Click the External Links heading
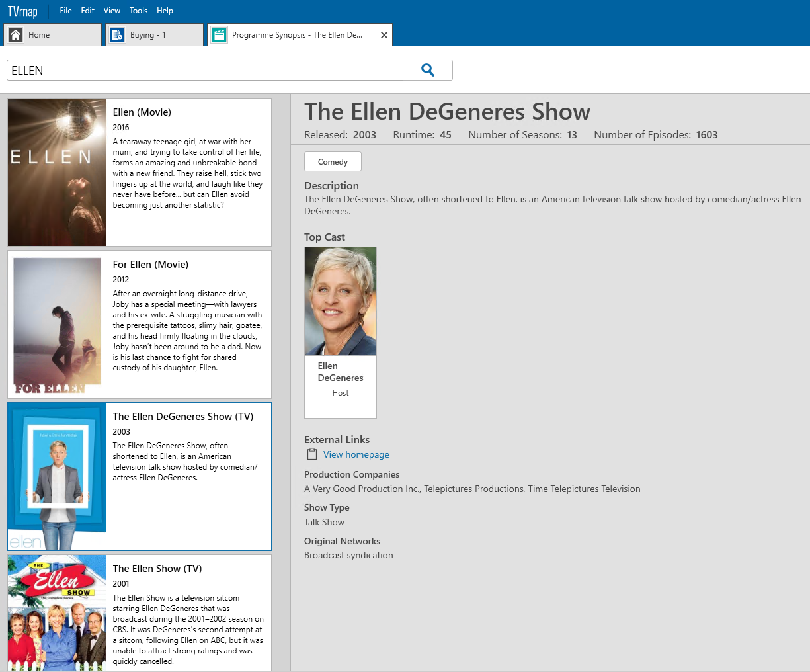This screenshot has height=672, width=810. (x=337, y=440)
